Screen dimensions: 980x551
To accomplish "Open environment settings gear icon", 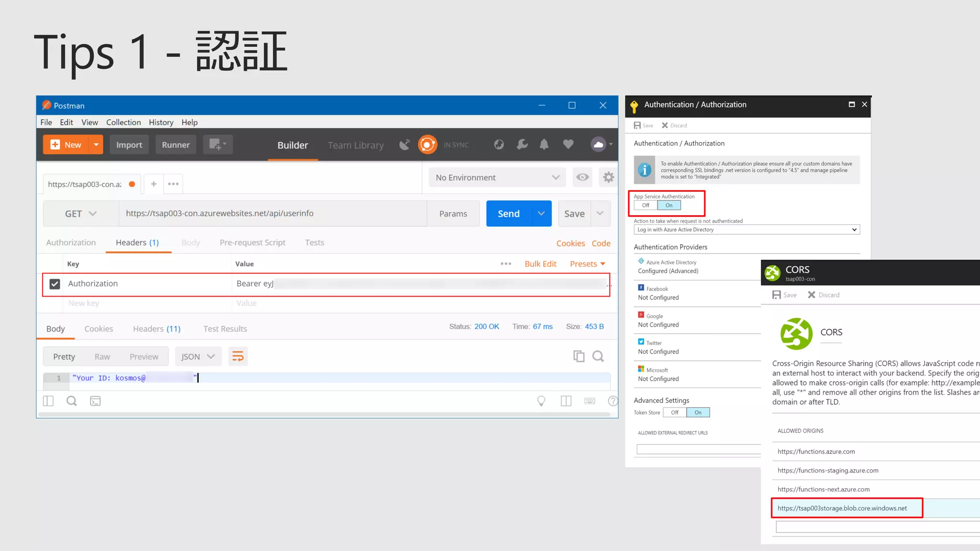I will (x=608, y=177).
